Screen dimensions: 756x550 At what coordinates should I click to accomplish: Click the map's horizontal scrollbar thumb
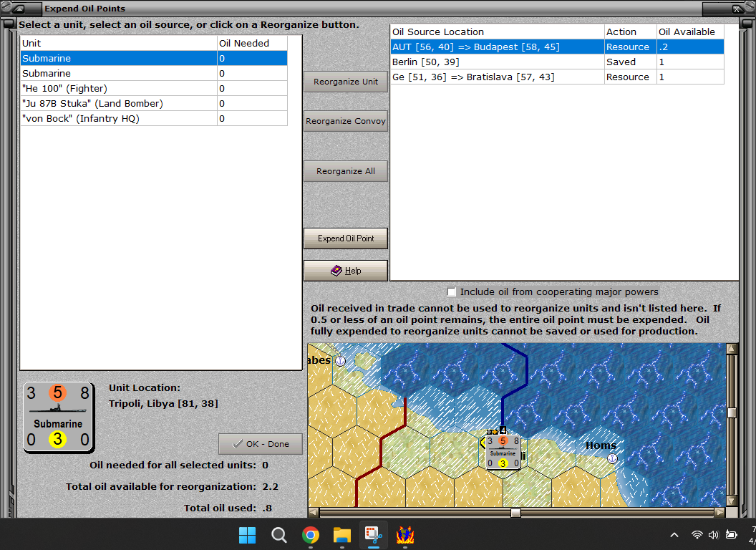pyautogui.click(x=513, y=512)
